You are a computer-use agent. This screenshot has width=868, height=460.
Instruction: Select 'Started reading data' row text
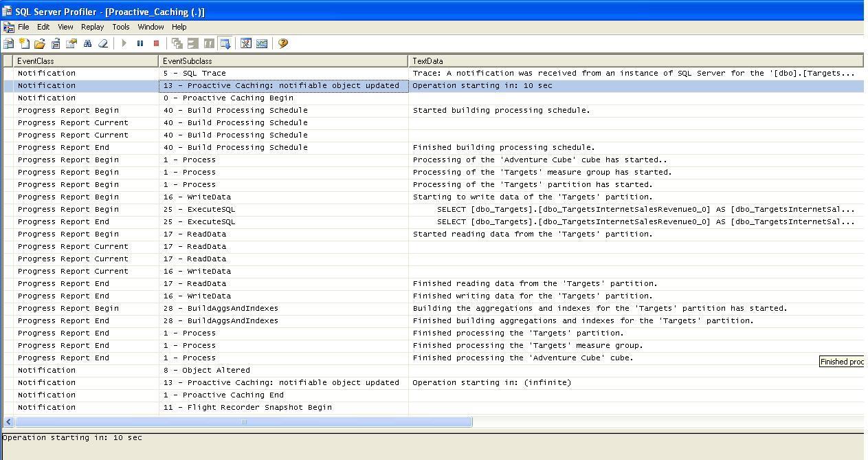[533, 234]
